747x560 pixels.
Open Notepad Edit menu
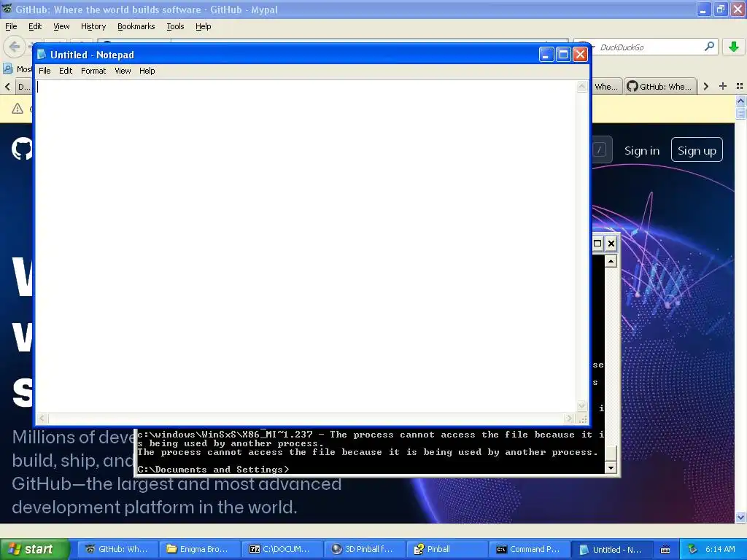[65, 71]
